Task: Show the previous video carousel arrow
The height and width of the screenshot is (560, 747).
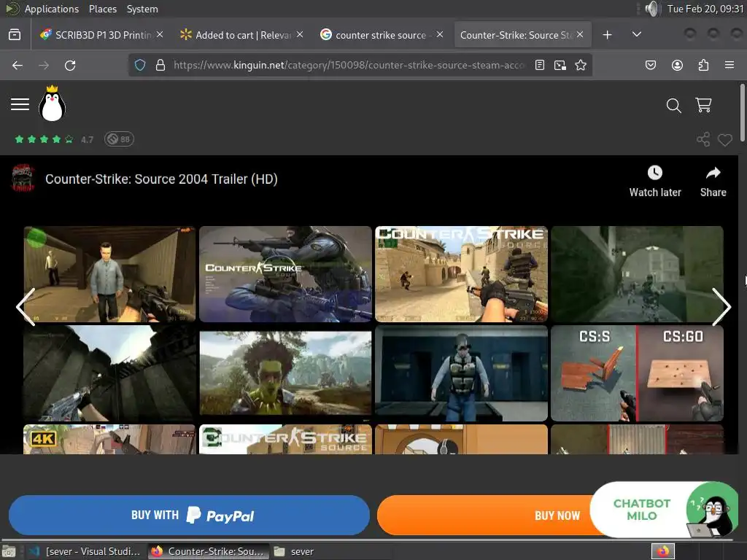Action: point(26,307)
